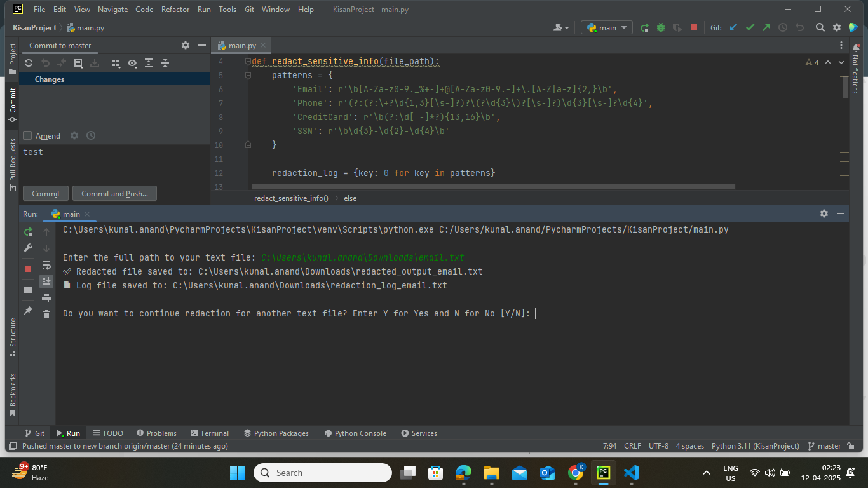Screen dimensions: 868x488
Task: Open the Refactor menu
Action: (175, 10)
